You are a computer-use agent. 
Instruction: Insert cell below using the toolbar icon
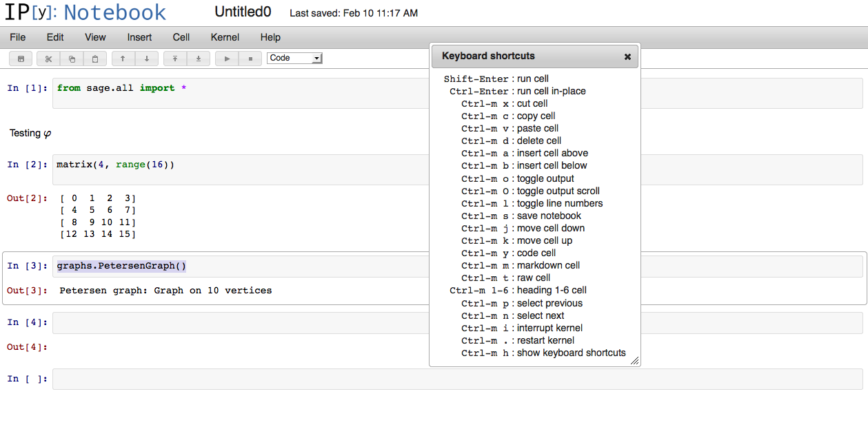point(199,59)
